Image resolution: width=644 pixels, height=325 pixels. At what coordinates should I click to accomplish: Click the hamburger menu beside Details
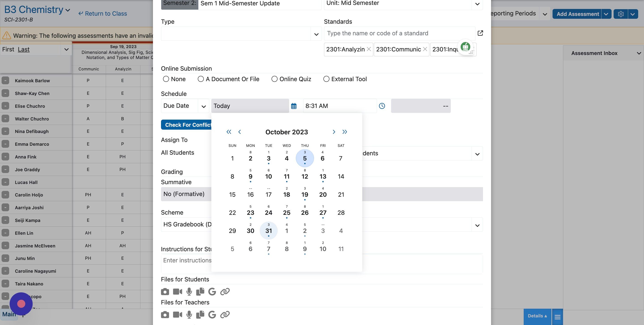point(557,317)
